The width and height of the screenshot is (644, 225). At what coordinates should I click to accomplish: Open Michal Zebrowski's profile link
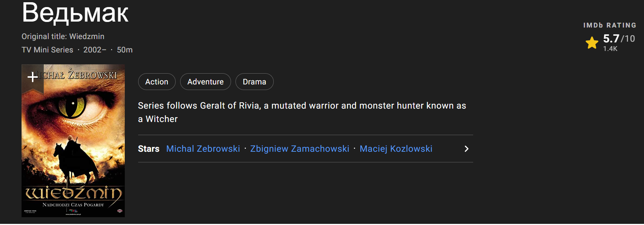[203, 149]
